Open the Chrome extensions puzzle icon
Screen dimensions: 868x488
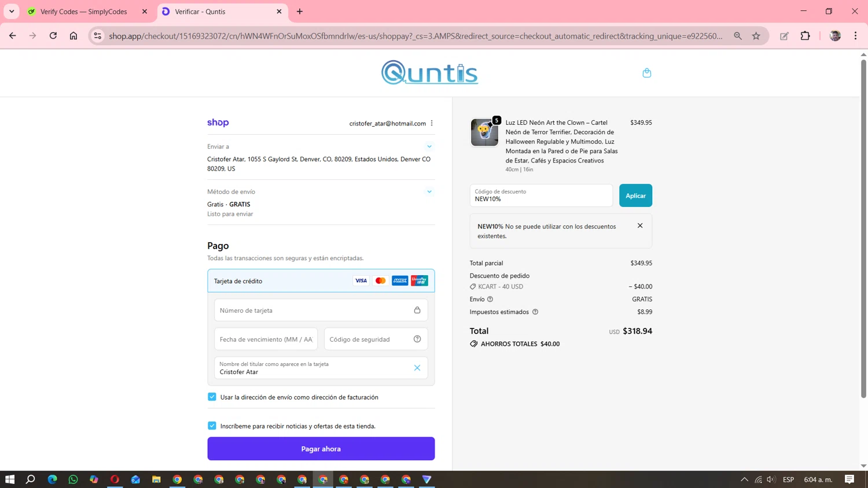(806, 36)
